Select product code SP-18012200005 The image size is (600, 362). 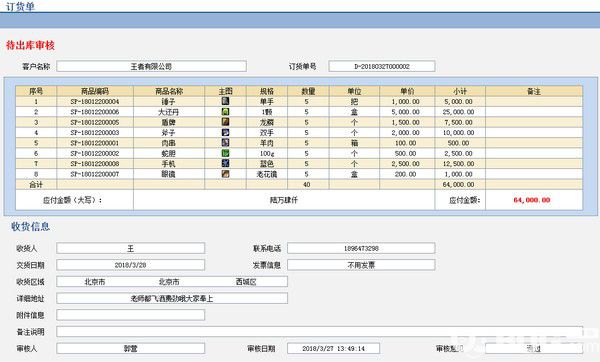[x=95, y=122]
